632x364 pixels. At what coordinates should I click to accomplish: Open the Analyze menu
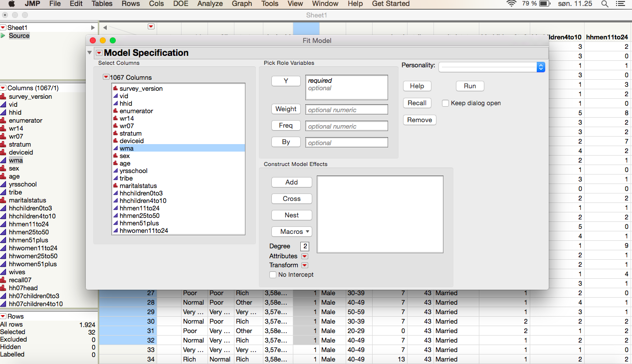tap(210, 4)
